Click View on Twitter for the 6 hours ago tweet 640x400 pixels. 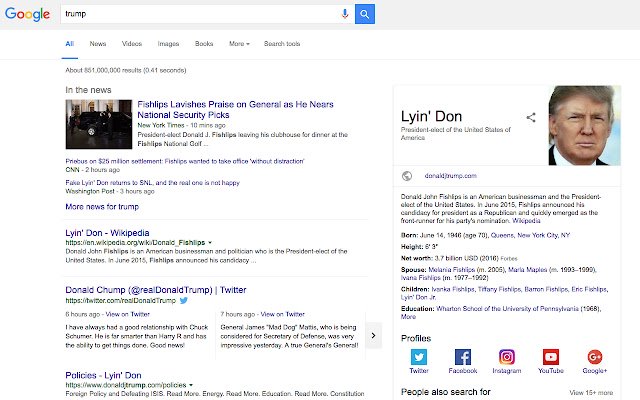point(127,314)
